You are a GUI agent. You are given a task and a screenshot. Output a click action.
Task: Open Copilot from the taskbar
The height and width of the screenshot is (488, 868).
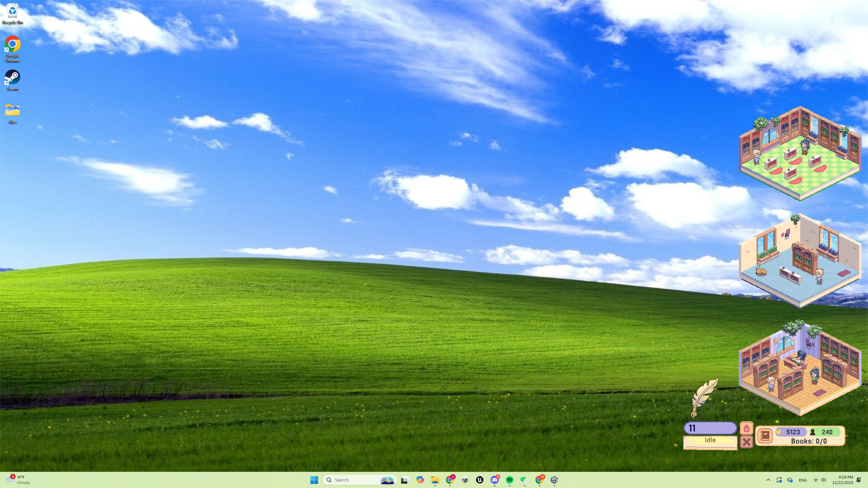(x=420, y=480)
